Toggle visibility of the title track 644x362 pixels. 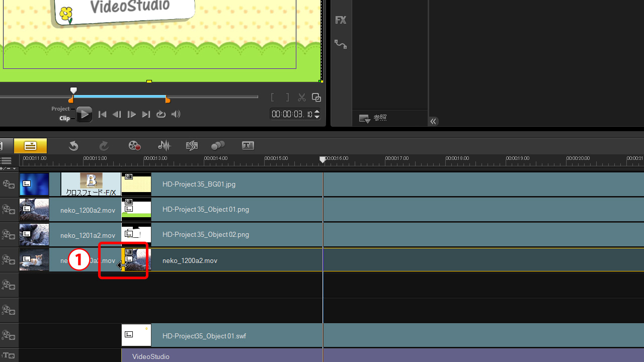coord(9,356)
